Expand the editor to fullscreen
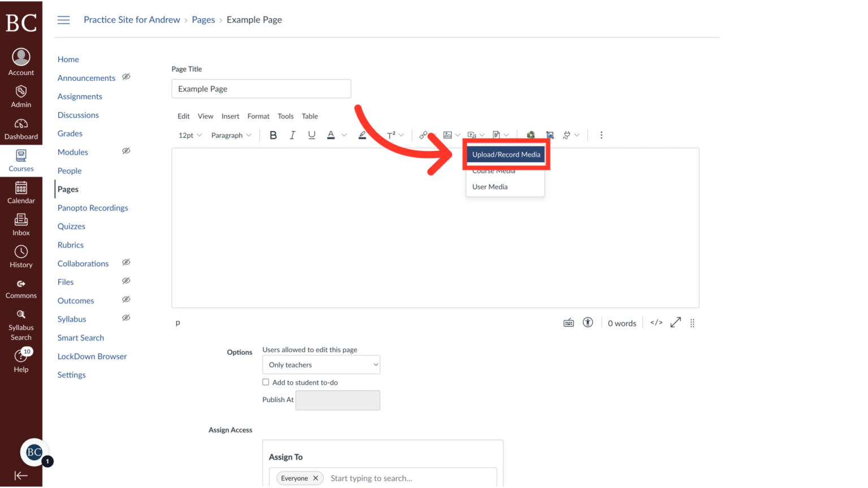 coord(675,323)
